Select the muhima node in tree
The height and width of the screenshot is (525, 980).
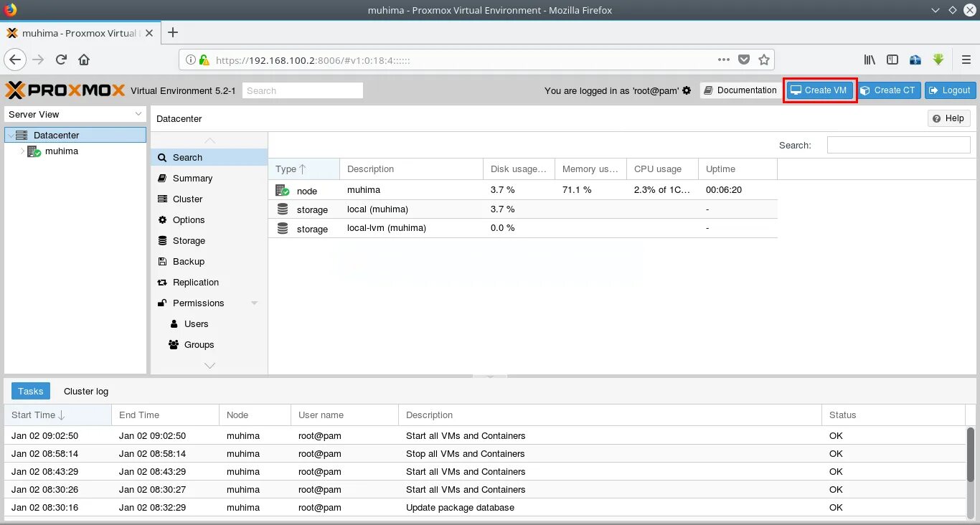click(x=62, y=151)
